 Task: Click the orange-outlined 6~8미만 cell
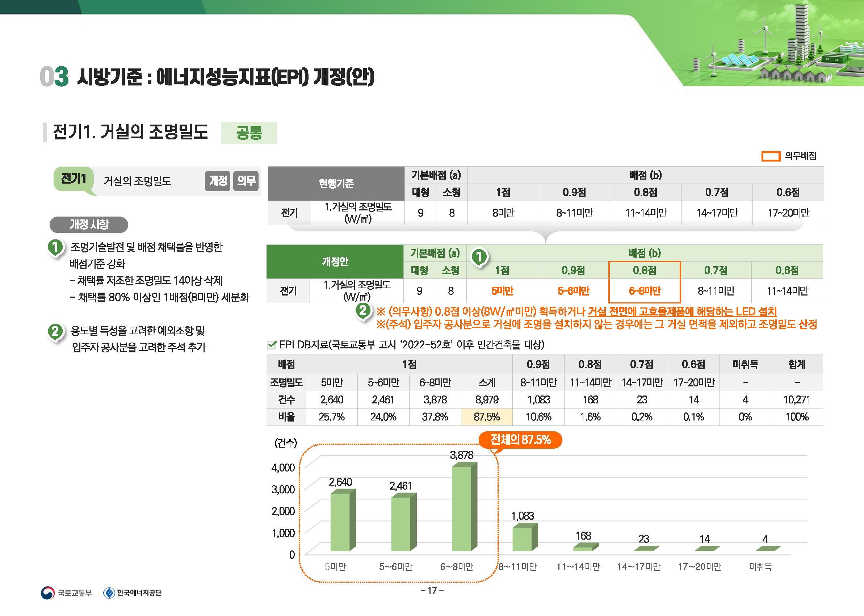644,290
